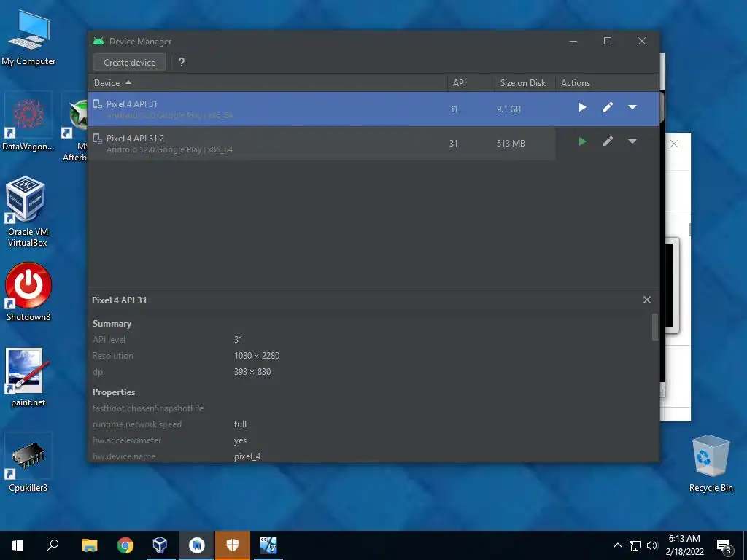The height and width of the screenshot is (560, 747).
Task: Open My Computer desktop icon
Action: point(28,39)
